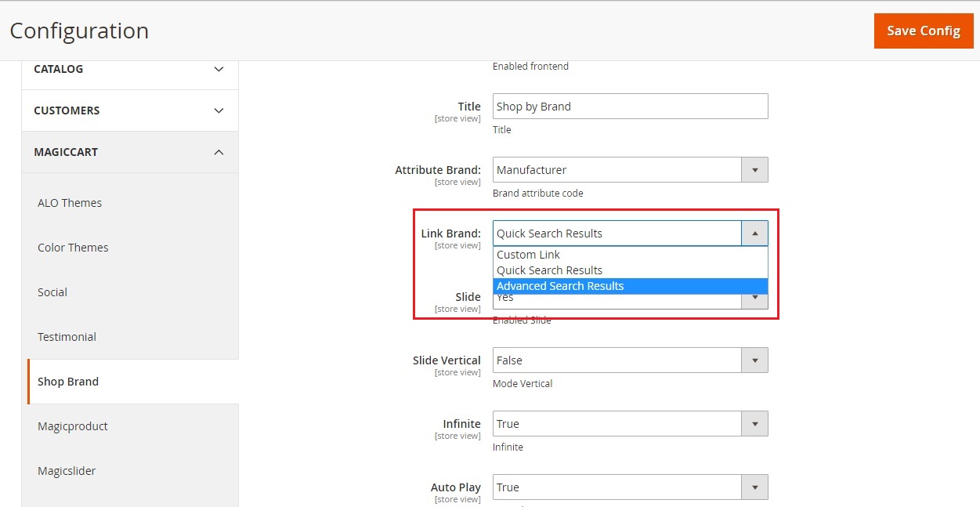Choose Quick Search Results in list
This screenshot has height=507, width=980.
point(550,270)
